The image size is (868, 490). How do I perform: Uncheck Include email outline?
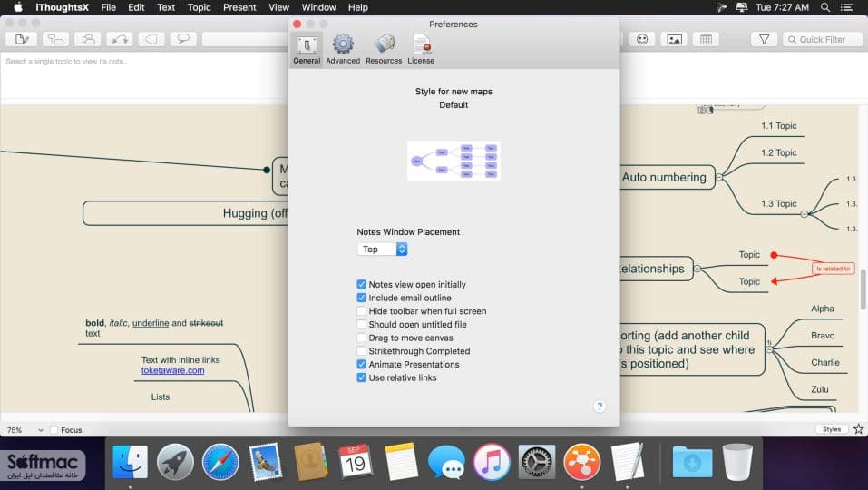point(362,298)
